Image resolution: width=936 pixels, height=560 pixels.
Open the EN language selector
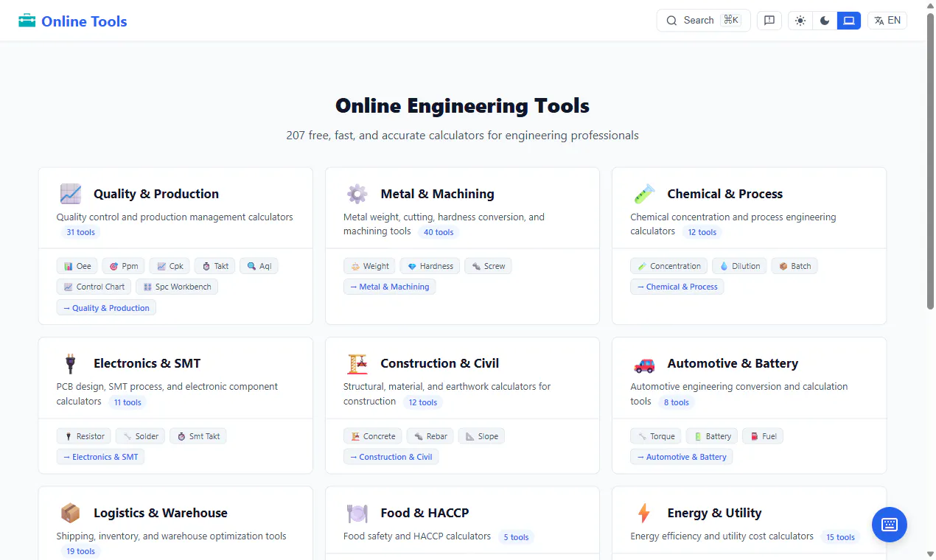click(887, 21)
